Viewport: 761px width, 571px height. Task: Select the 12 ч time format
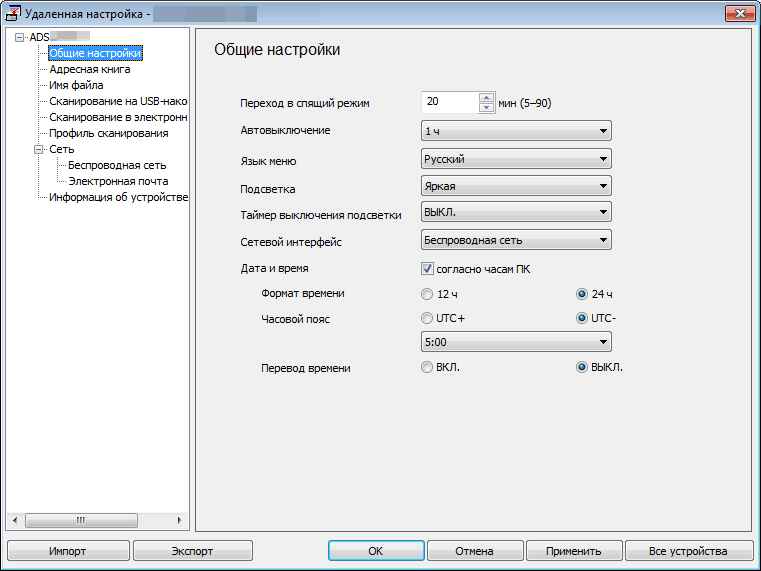(x=427, y=294)
